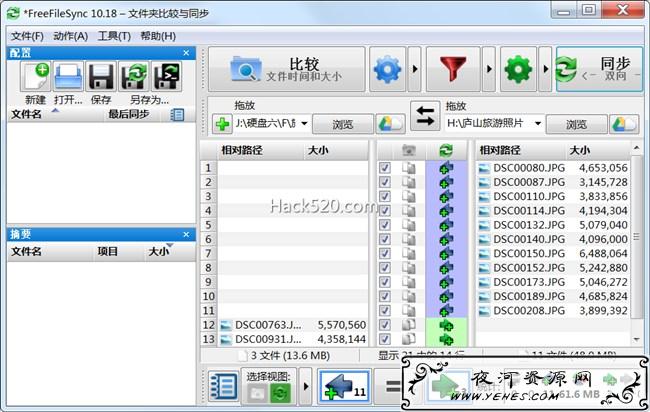Open the red funnel filter settings
Viewport: 650px width, 412px height.
click(453, 69)
